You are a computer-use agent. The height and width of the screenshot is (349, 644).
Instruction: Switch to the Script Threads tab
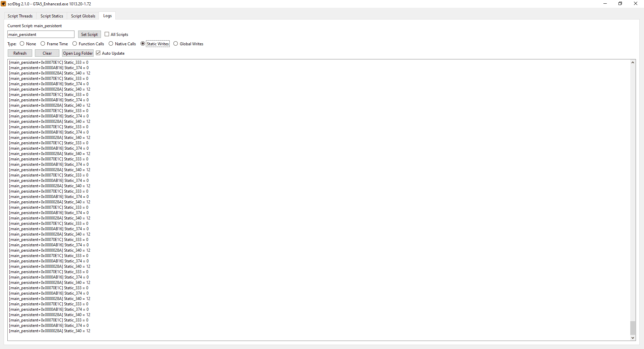(x=20, y=16)
